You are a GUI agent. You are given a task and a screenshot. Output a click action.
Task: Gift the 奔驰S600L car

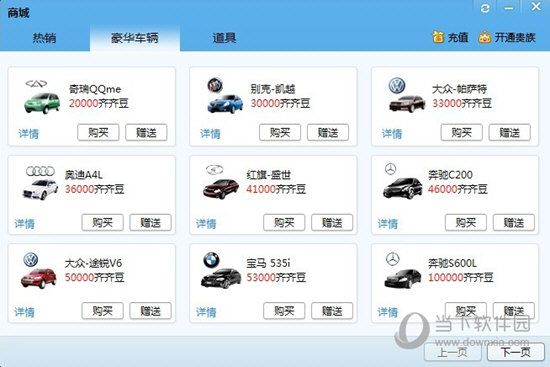514,311
